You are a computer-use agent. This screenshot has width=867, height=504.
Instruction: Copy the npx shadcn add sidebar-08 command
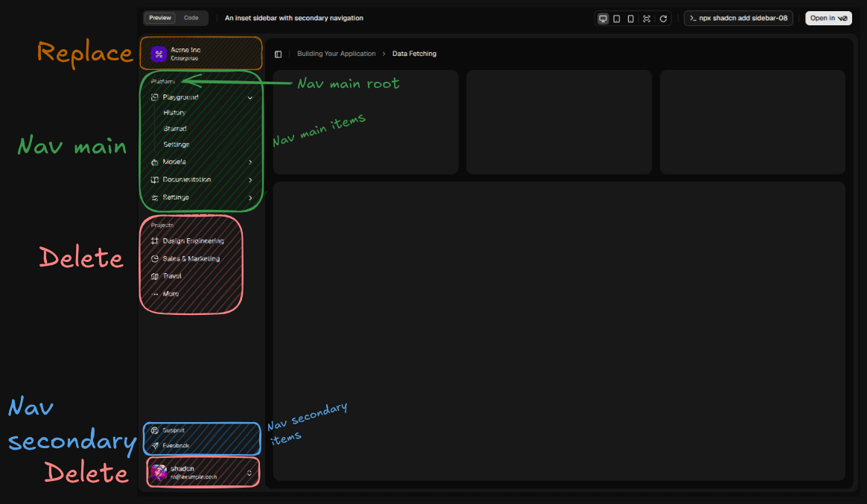click(738, 19)
